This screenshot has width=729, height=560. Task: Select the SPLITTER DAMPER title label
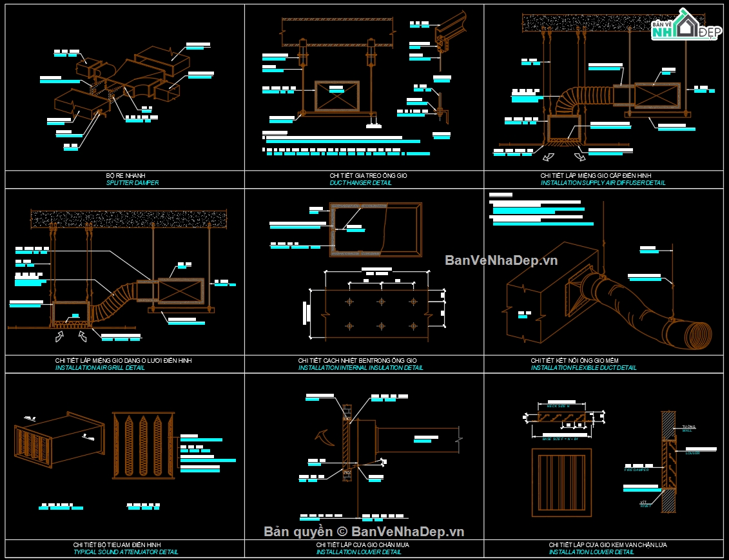133,182
